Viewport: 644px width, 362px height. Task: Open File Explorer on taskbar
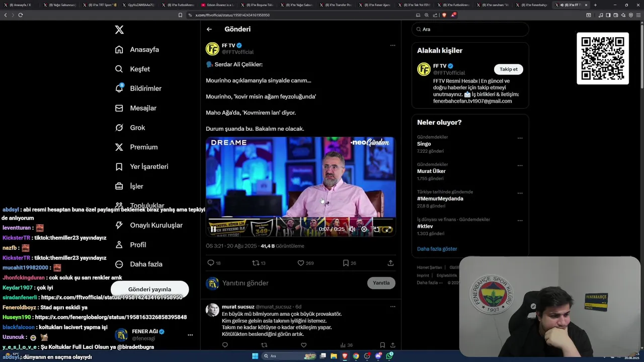pos(334,356)
